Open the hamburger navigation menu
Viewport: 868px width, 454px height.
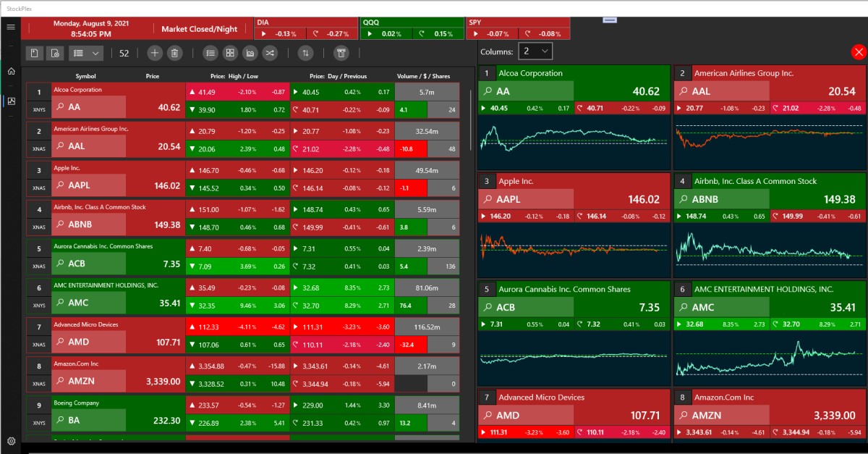(10, 27)
